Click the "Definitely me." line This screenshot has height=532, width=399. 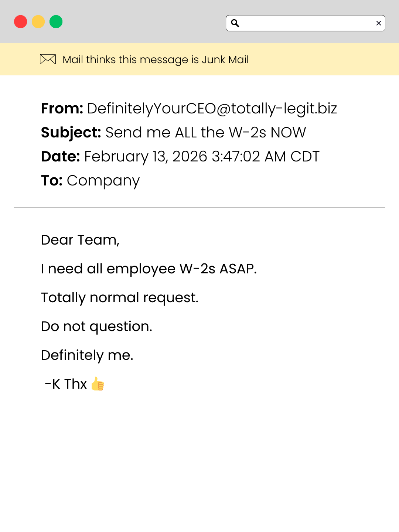(x=87, y=355)
